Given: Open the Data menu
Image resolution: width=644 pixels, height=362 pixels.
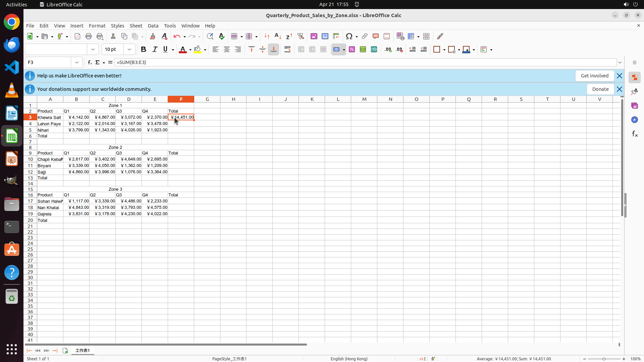Looking at the screenshot, I should click(x=153, y=26).
